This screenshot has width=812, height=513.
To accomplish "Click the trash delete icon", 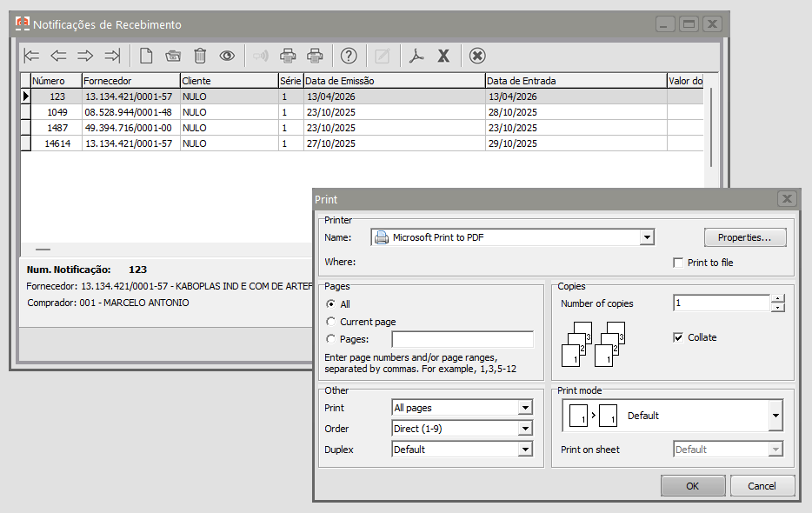I will click(200, 56).
